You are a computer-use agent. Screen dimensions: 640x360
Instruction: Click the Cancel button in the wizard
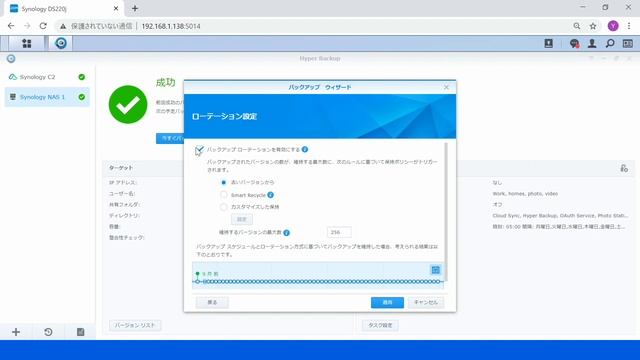click(426, 302)
